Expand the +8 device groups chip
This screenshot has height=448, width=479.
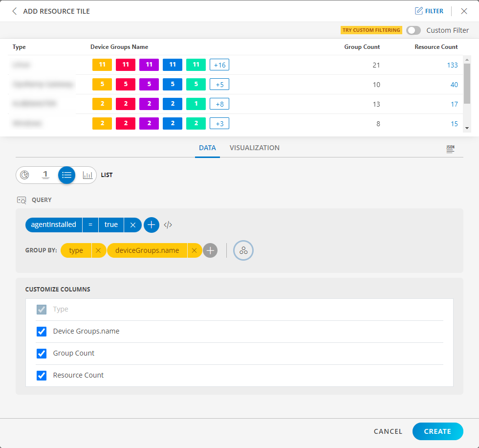tap(219, 103)
